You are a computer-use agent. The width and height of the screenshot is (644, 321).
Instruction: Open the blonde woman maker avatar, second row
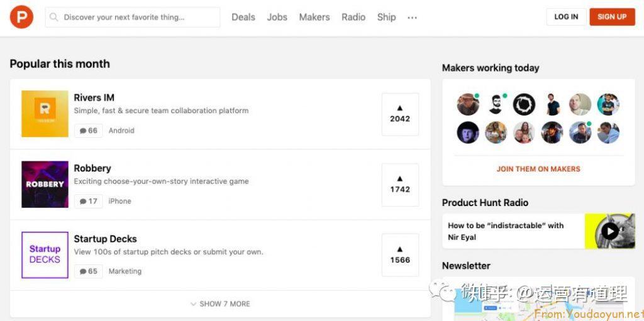click(x=496, y=133)
